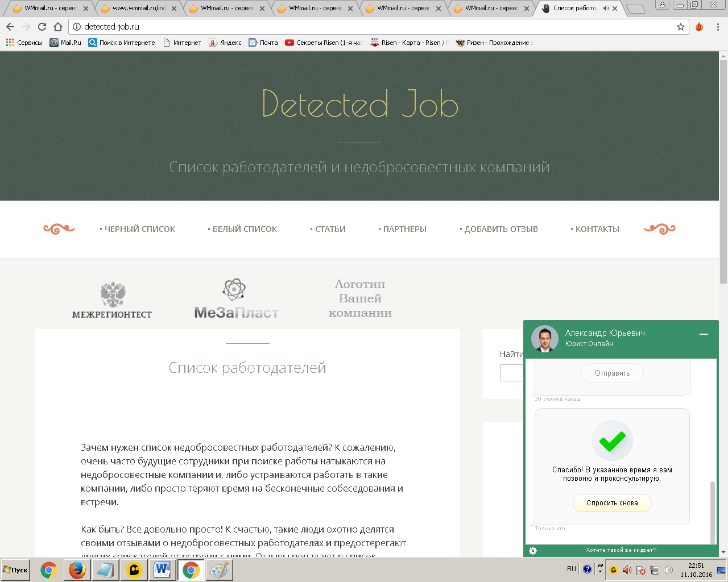Click the Список работодателей и недобросовестных компаний subtitle
The height and width of the screenshot is (582, 728).
[x=359, y=167]
